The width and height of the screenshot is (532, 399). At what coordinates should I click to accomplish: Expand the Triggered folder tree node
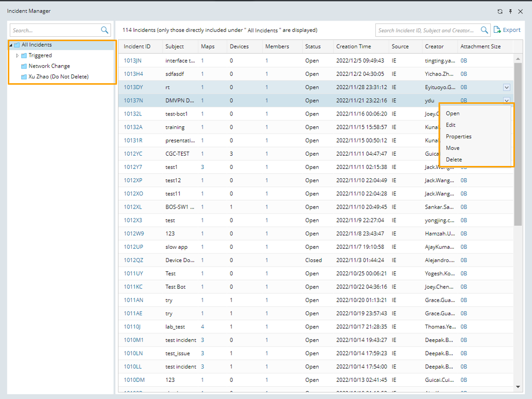[x=17, y=56]
